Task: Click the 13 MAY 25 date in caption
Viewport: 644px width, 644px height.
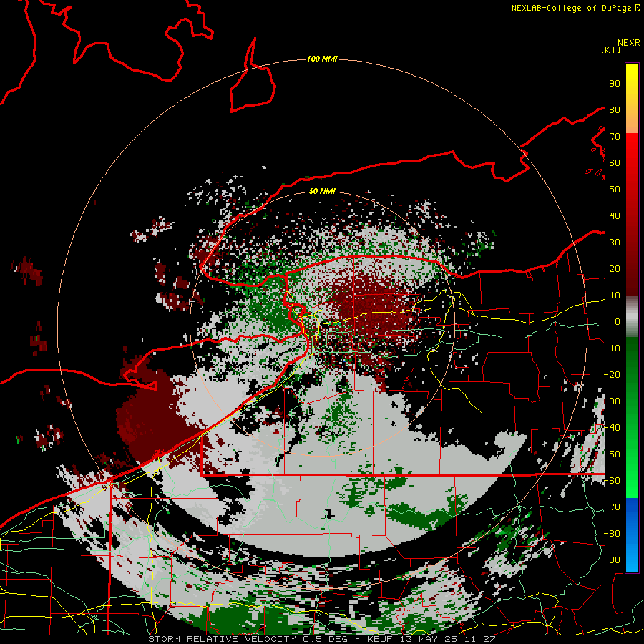Action: tap(429, 639)
